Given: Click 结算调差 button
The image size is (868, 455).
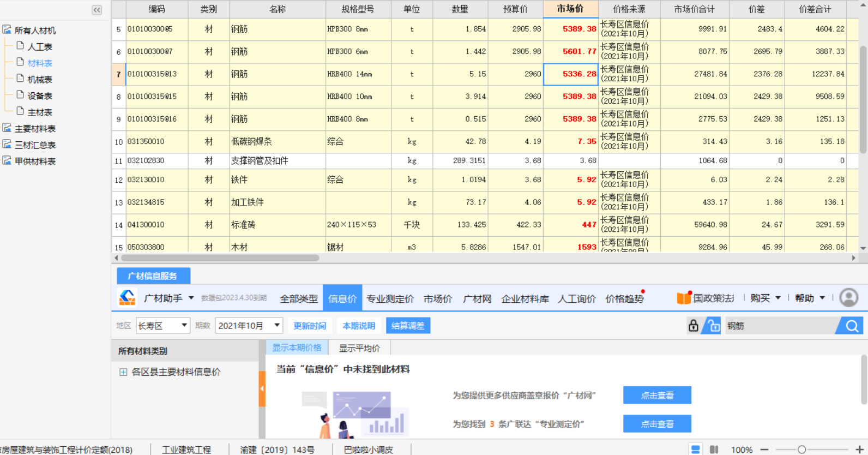Looking at the screenshot, I should (408, 326).
